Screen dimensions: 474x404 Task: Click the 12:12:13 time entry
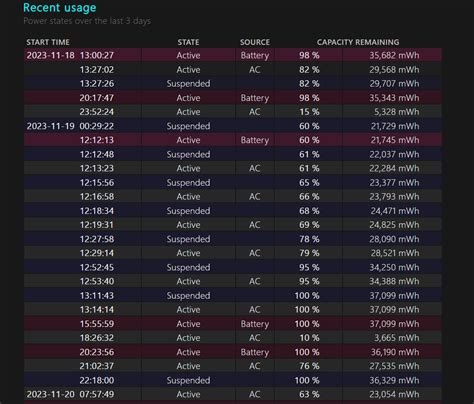pyautogui.click(x=97, y=140)
